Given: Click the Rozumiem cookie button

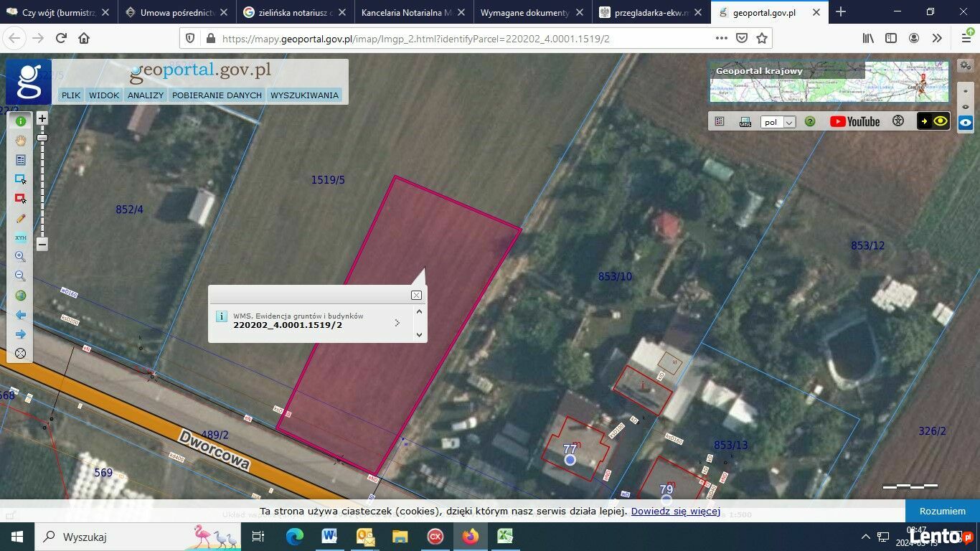Looking at the screenshot, I should click(x=943, y=511).
